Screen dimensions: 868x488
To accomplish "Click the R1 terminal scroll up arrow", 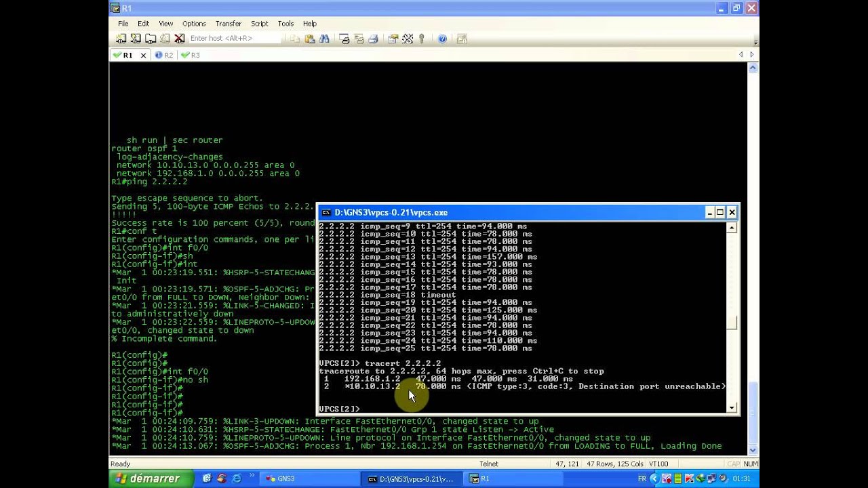I will (753, 68).
